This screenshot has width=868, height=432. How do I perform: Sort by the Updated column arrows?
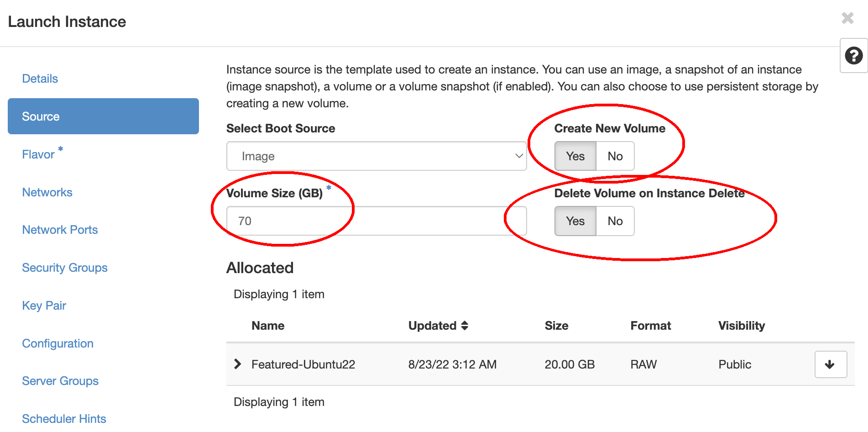pyautogui.click(x=465, y=326)
